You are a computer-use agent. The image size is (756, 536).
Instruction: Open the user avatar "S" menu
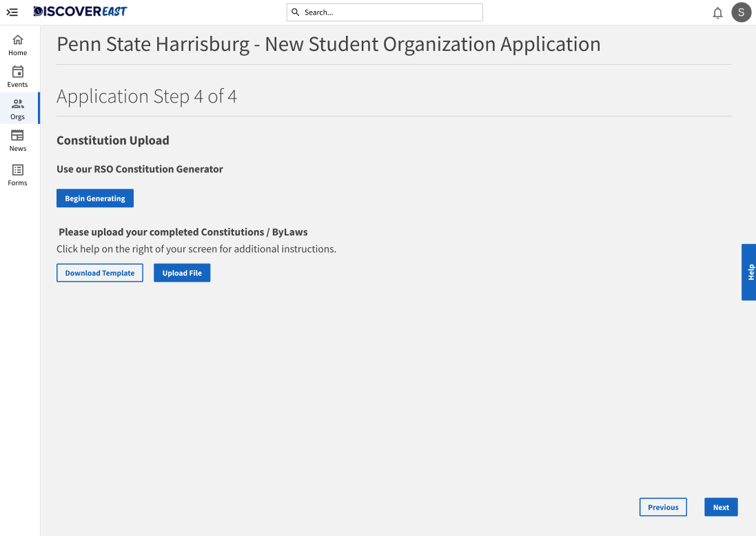741,12
